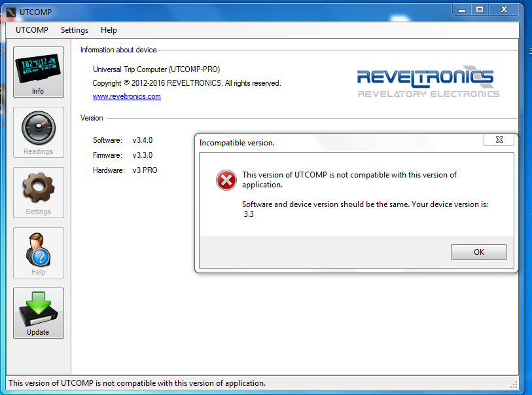The image size is (532, 395).
Task: Close the UTCOMP main window
Action: (504, 10)
